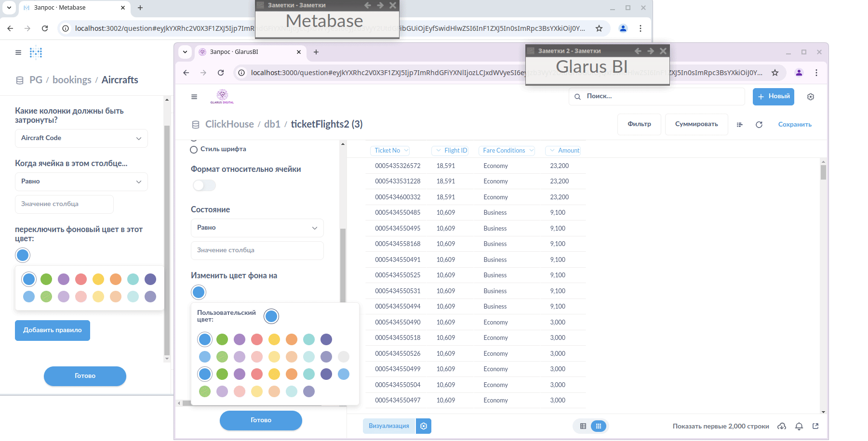868x441 pixels.
Task: Pick the Пользовательский цвет custom color swatch
Action: tap(271, 316)
